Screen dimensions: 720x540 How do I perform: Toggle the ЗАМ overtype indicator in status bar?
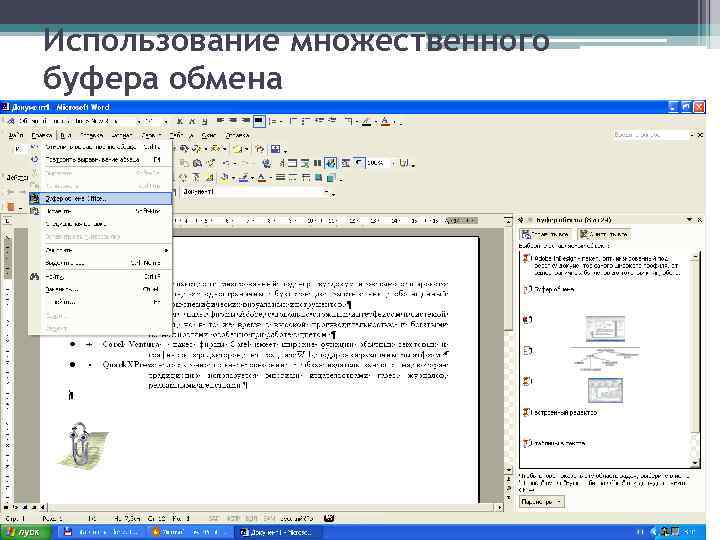click(x=269, y=518)
